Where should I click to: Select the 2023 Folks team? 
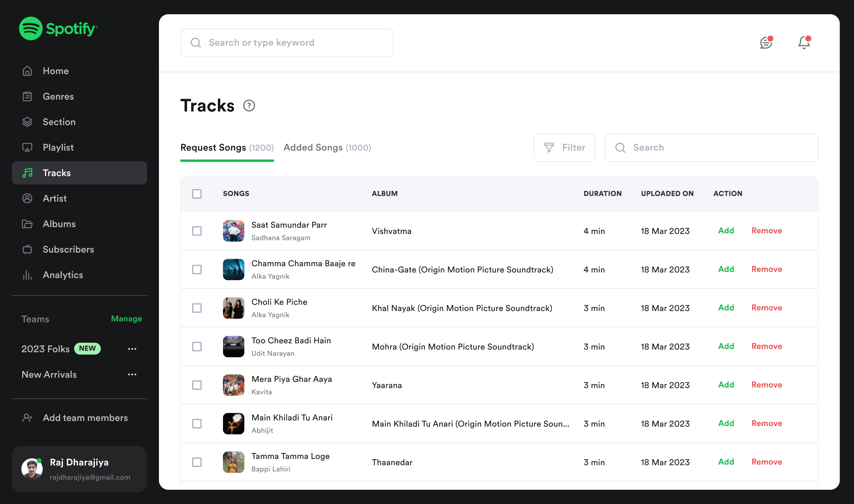[46, 349]
